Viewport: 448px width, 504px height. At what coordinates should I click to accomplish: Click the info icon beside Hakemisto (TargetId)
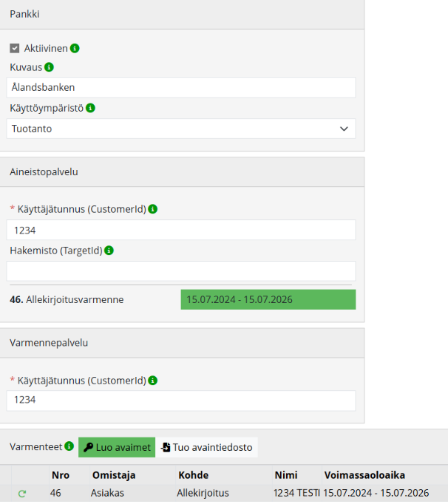pos(109,251)
